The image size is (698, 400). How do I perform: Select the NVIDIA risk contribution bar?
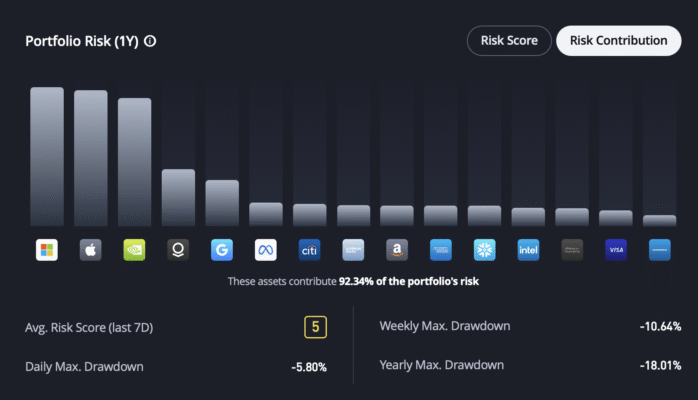[134, 162]
